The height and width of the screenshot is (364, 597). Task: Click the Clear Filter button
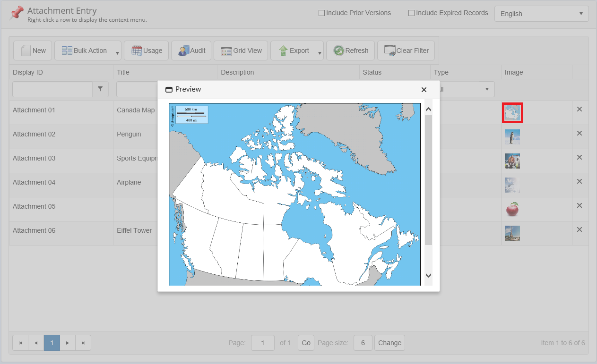click(406, 51)
